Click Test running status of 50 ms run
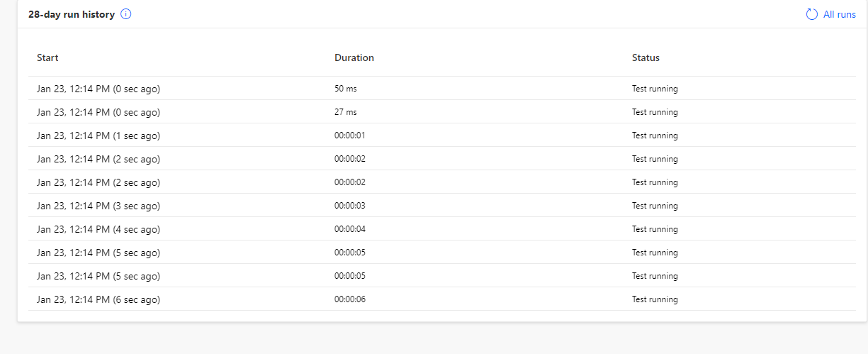Screen dimensions: 868x354 (x=655, y=89)
